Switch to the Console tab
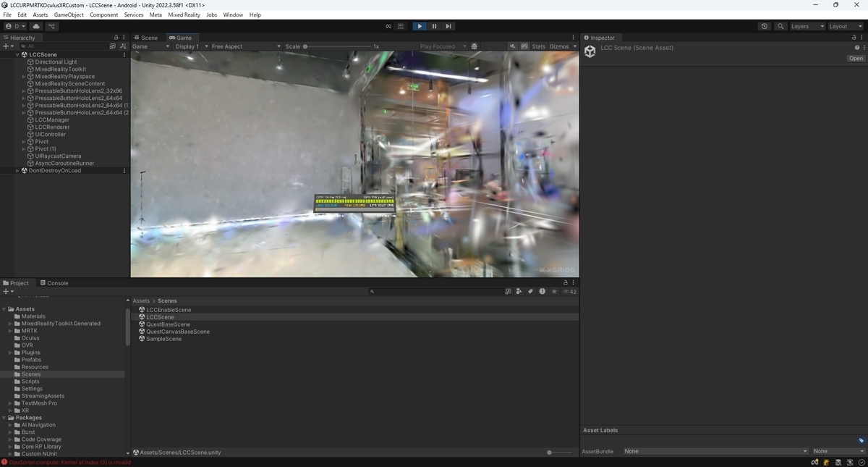The width and height of the screenshot is (868, 467). click(x=54, y=283)
